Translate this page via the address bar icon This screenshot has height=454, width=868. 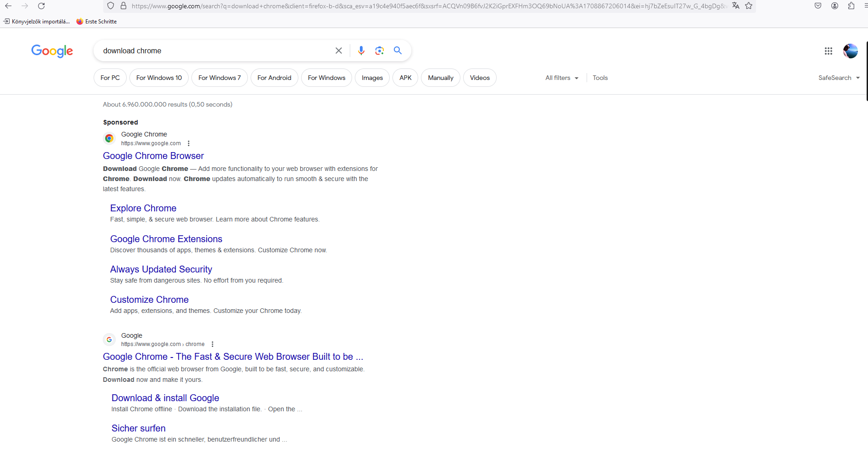[x=736, y=6]
